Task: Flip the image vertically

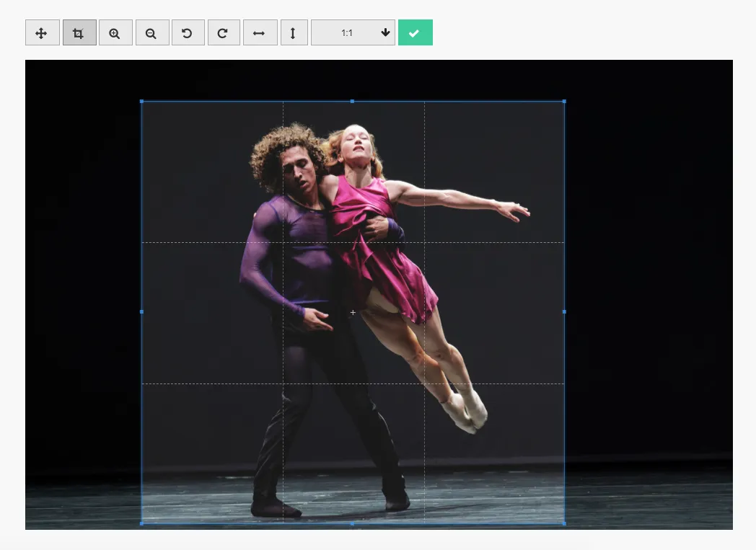Action: [294, 32]
